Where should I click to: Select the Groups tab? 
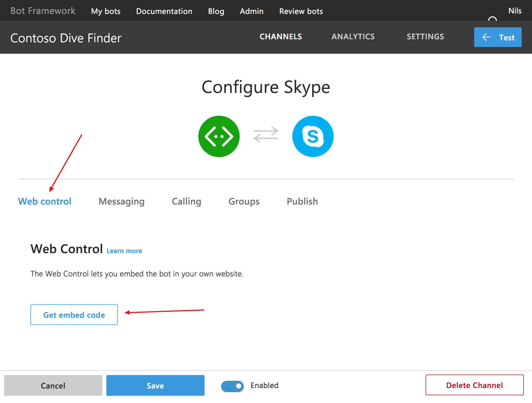[244, 202]
